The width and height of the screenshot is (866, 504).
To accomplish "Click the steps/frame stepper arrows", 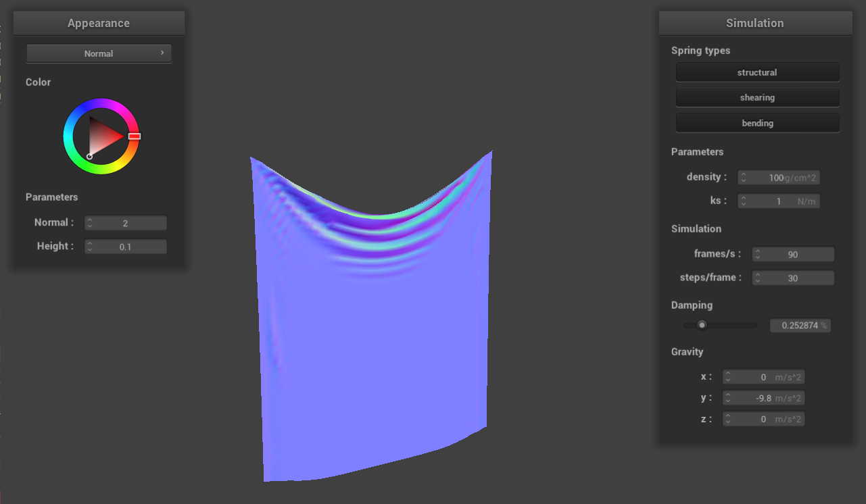I will click(758, 278).
